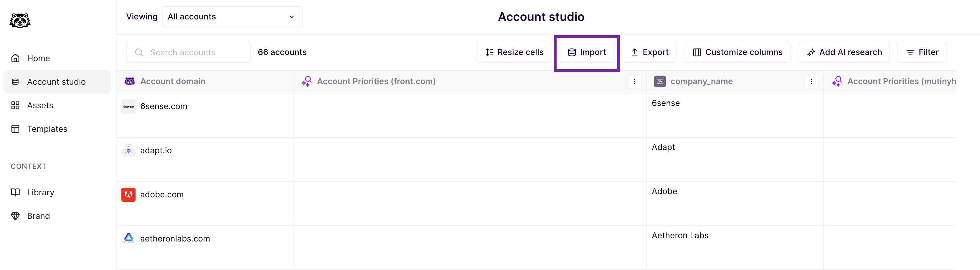
Task: Open options menu for company_name column
Action: [x=811, y=82]
